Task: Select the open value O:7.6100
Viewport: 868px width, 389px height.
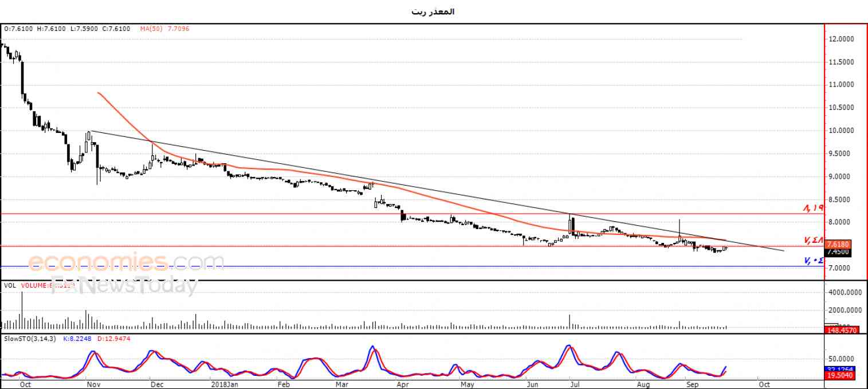Action: (19, 29)
